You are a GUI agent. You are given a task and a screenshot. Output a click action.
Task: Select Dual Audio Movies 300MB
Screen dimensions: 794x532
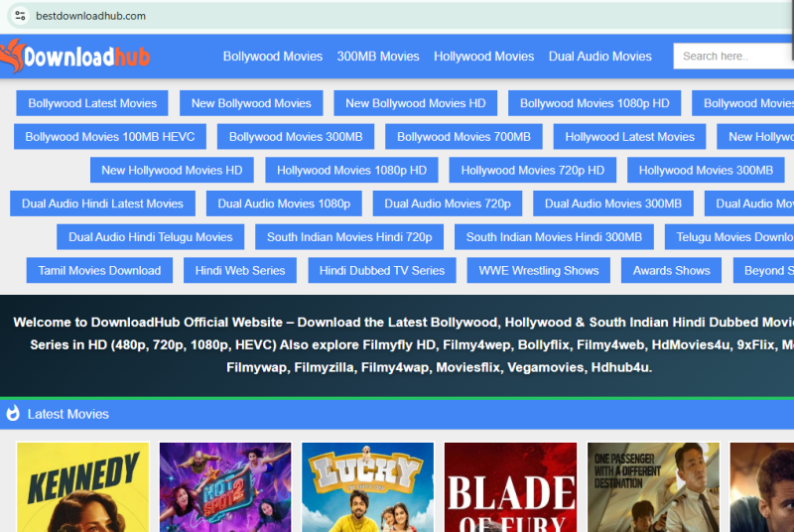613,203
